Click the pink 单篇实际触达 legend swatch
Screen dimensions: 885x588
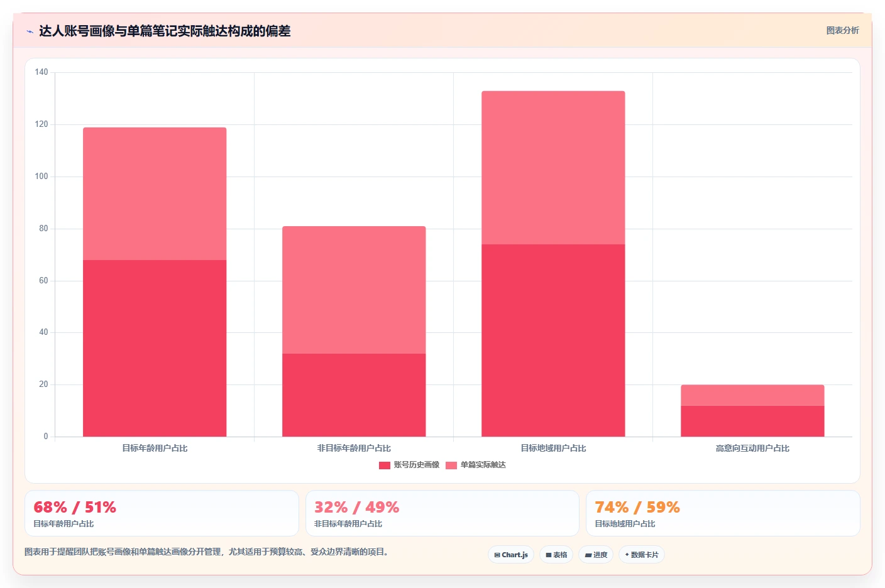pyautogui.click(x=451, y=465)
